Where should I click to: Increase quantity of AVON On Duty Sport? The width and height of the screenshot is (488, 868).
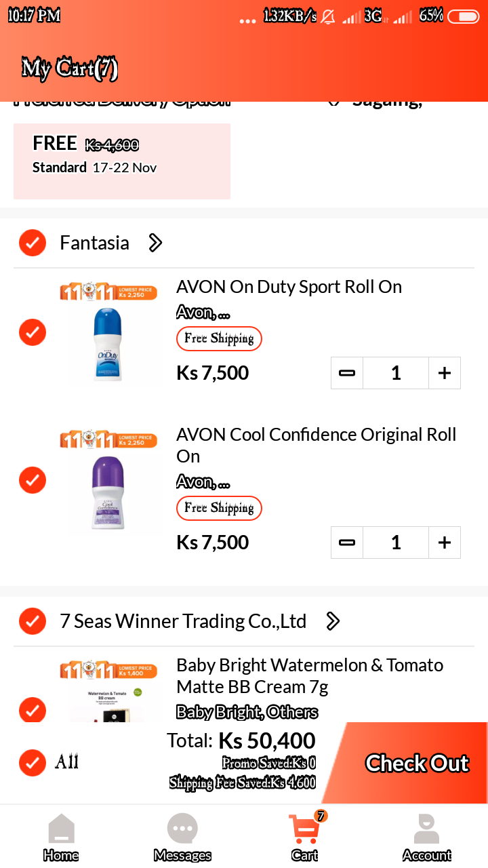click(x=445, y=373)
